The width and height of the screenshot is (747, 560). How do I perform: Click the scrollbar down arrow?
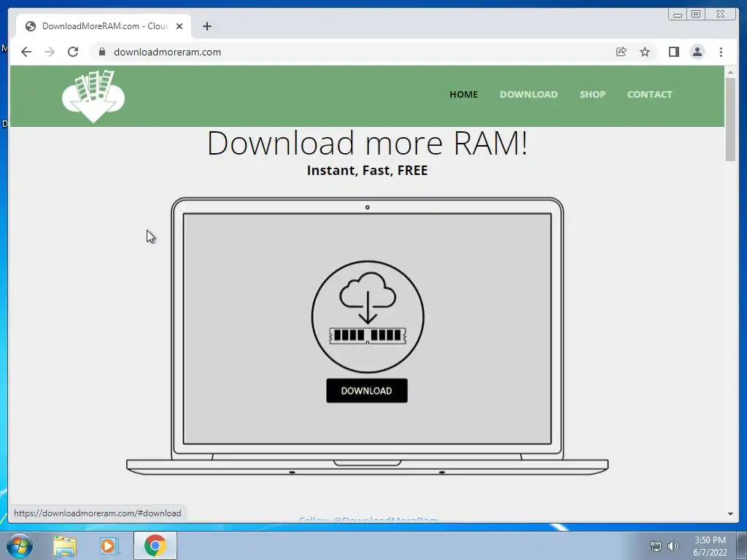(730, 514)
